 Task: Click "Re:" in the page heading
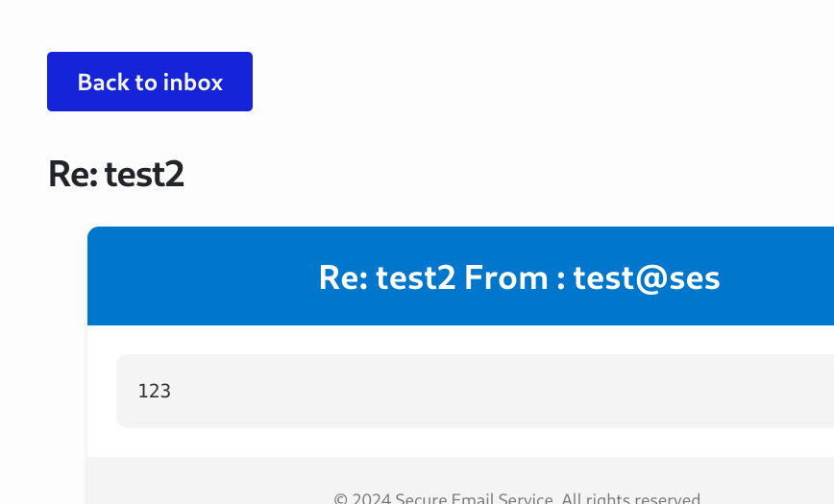coord(73,174)
